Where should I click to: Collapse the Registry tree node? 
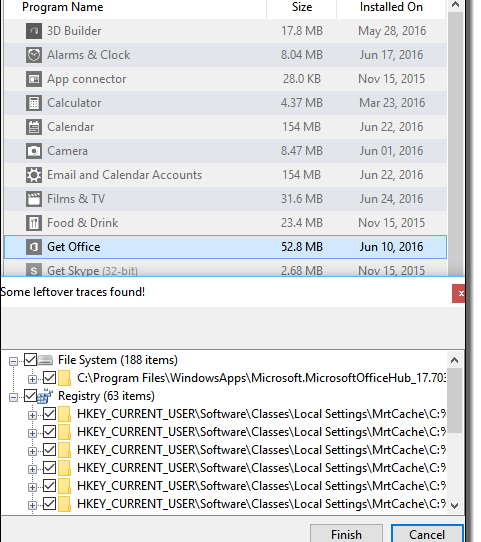(13, 398)
